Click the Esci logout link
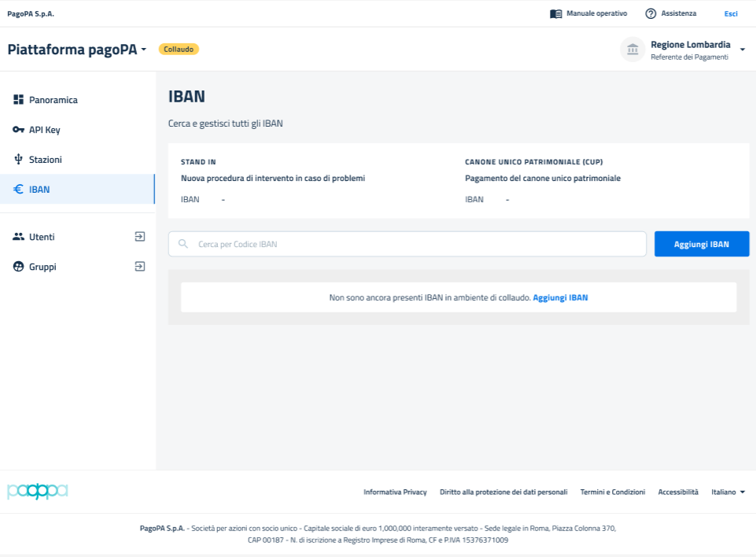This screenshot has width=756, height=557. tap(731, 13)
